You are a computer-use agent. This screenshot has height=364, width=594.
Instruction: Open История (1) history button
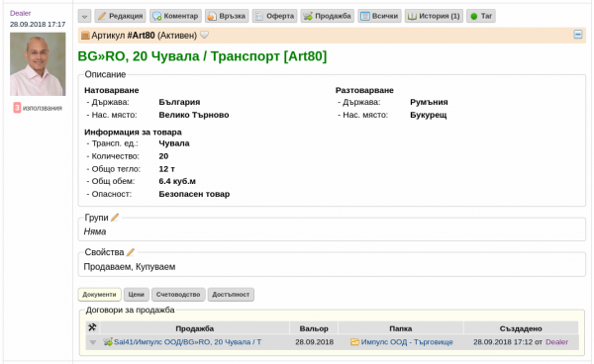click(x=434, y=16)
